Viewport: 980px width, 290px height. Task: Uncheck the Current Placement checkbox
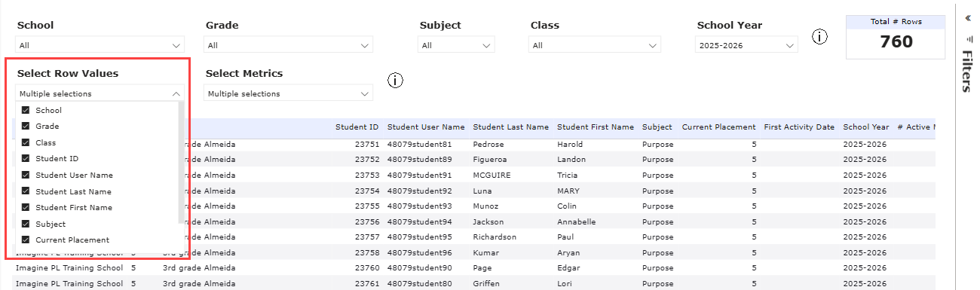26,240
